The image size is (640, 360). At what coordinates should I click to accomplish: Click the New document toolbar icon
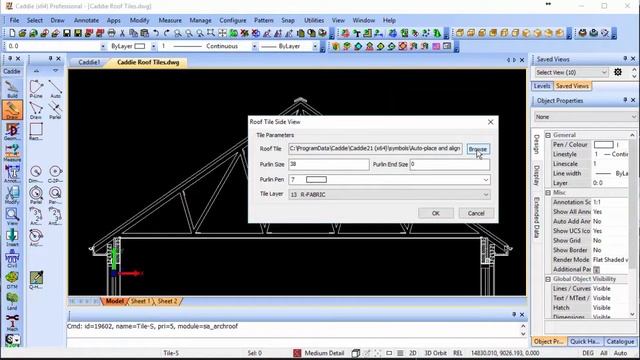(12, 33)
